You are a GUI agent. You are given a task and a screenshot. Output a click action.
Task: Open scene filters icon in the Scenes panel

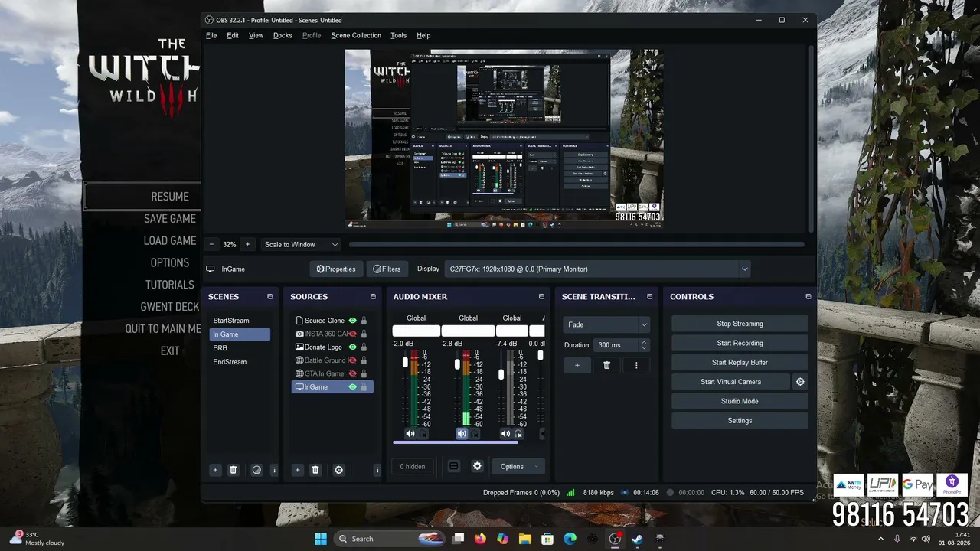click(256, 470)
